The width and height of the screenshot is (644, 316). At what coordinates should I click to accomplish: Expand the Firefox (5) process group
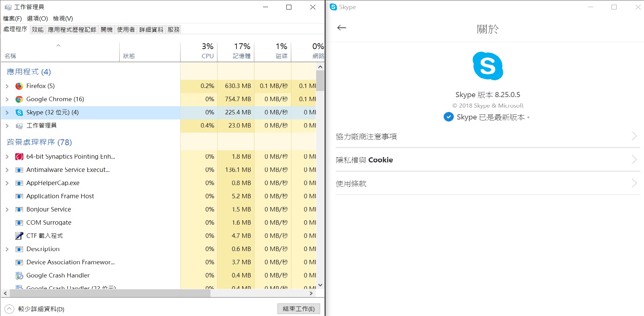pos(7,86)
